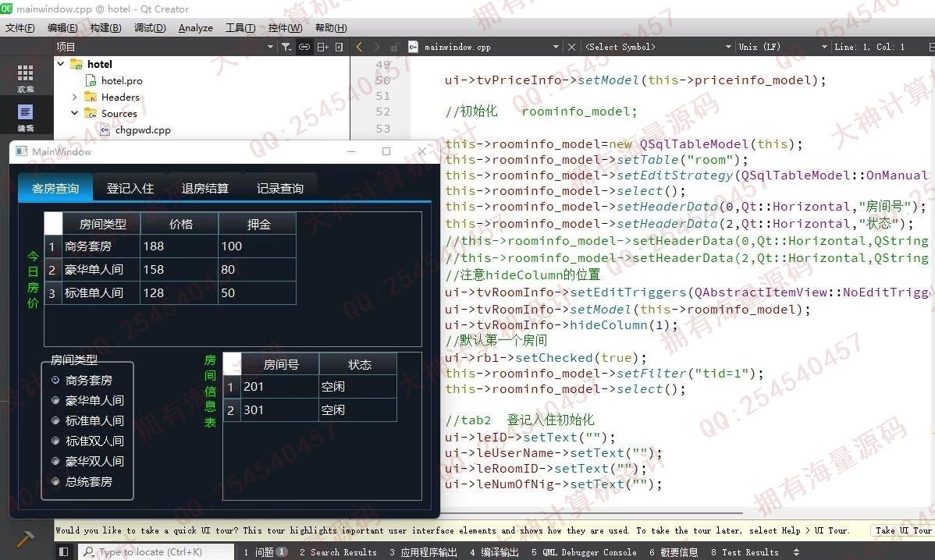Open 3 应用程序输出 pane
935x560 pixels.
pyautogui.click(x=423, y=552)
